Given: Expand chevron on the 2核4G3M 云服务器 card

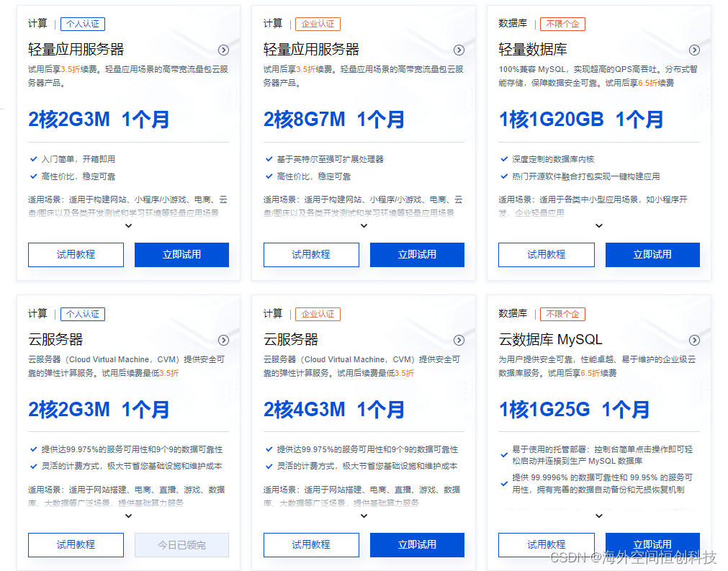Looking at the screenshot, I should point(364,516).
